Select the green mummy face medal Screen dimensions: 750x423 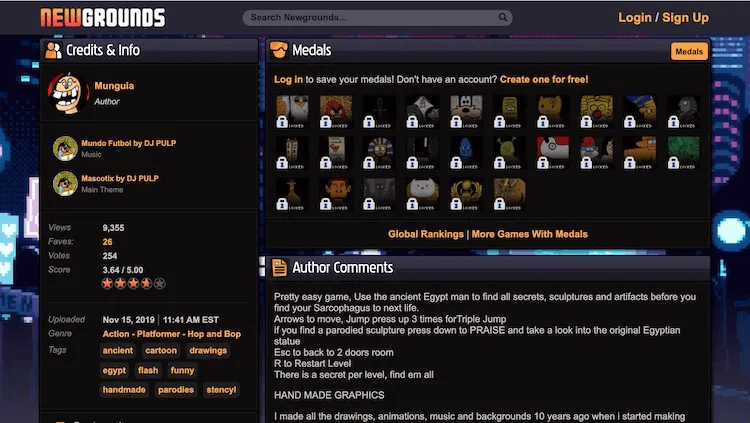(x=509, y=111)
